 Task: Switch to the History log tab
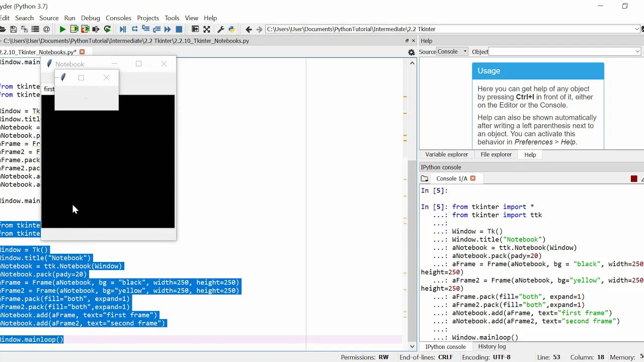pos(492,346)
